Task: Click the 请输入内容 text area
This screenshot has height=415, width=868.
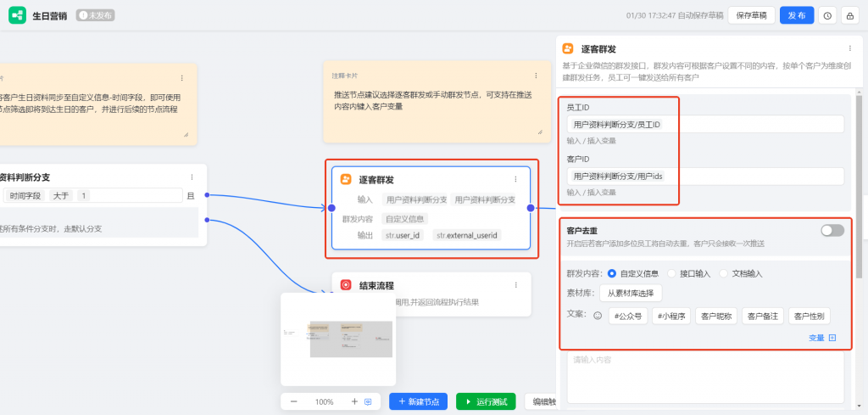Action: coord(705,377)
